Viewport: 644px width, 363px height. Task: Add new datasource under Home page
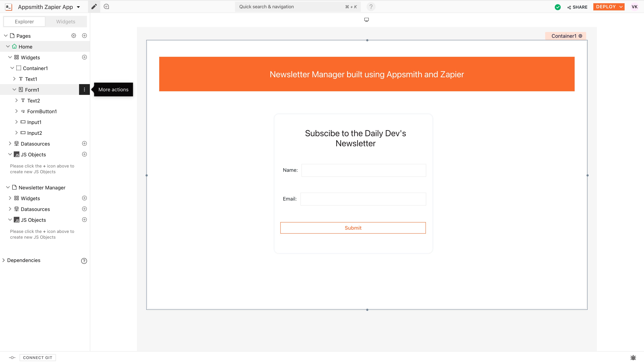coord(84,144)
